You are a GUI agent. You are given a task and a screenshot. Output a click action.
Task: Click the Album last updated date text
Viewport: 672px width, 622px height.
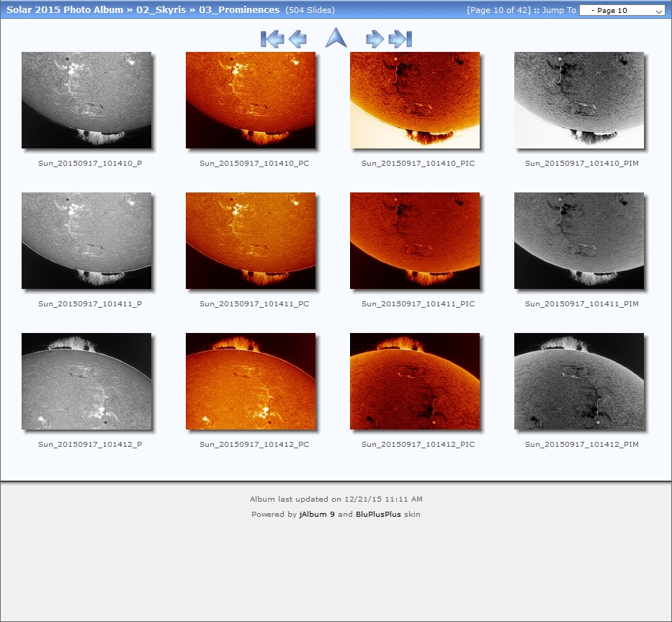pyautogui.click(x=336, y=499)
